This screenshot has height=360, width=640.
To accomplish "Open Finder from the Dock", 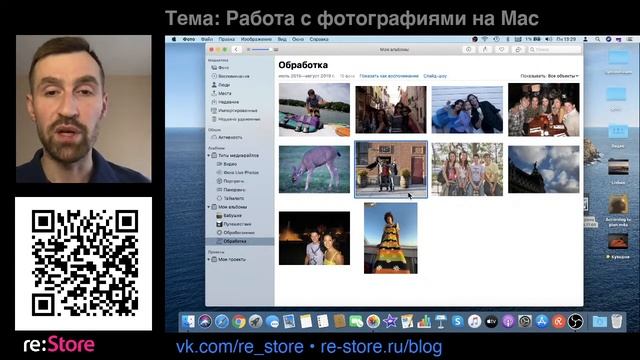I will point(188,322).
